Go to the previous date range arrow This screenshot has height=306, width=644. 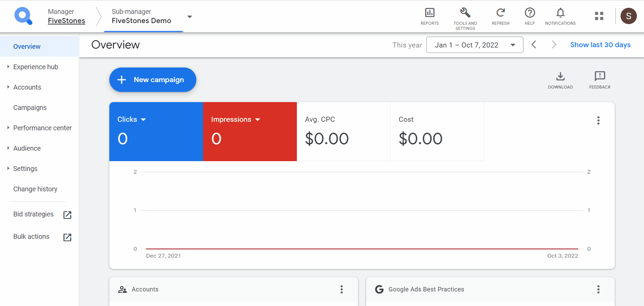point(534,44)
